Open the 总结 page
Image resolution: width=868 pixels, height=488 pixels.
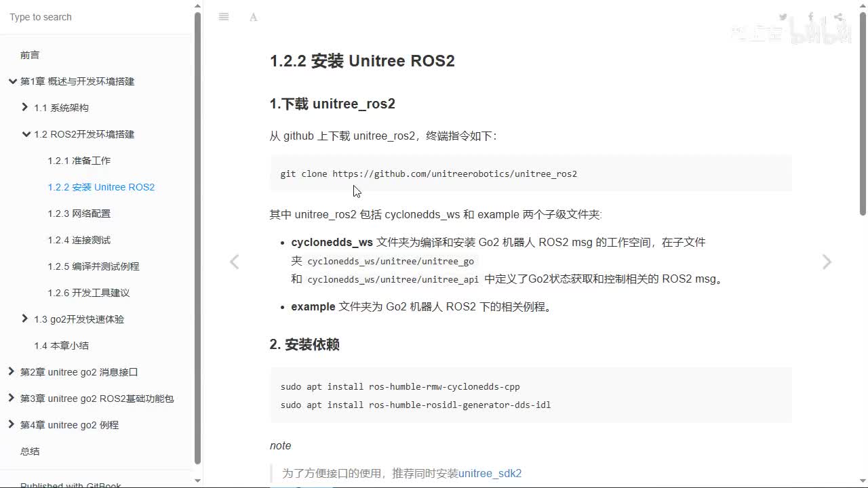30,451
